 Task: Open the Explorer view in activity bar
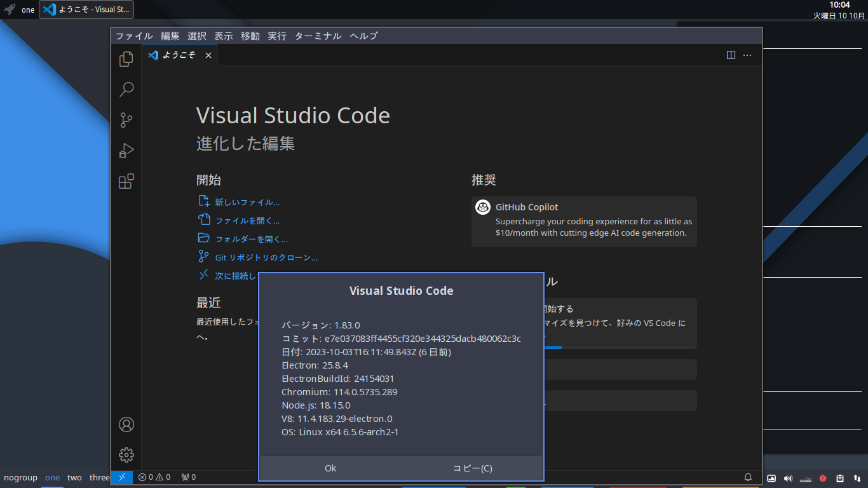(126, 59)
